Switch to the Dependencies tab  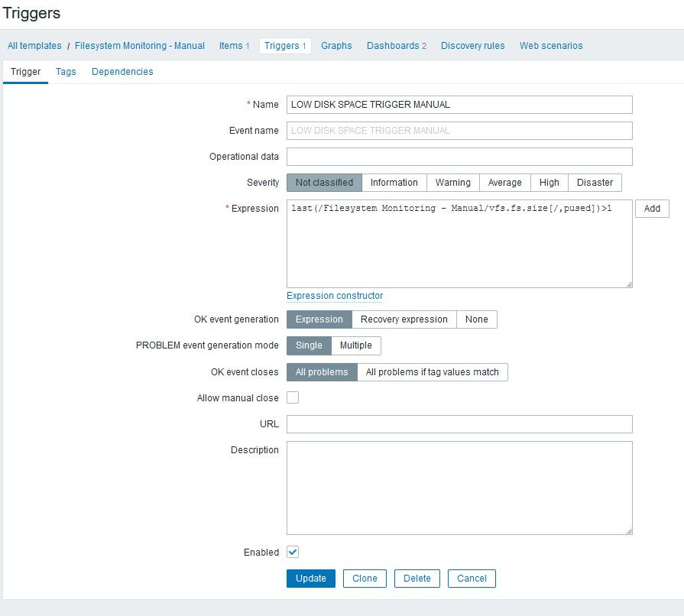(122, 72)
